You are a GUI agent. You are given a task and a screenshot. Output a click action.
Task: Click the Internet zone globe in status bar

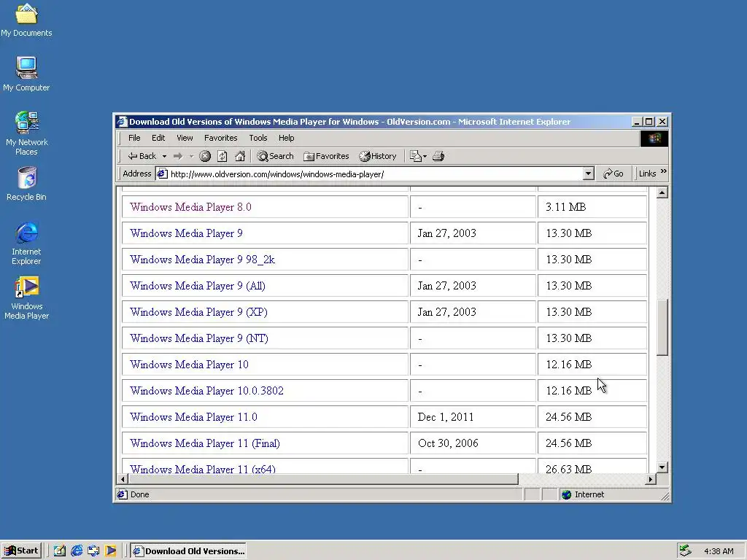pos(566,494)
